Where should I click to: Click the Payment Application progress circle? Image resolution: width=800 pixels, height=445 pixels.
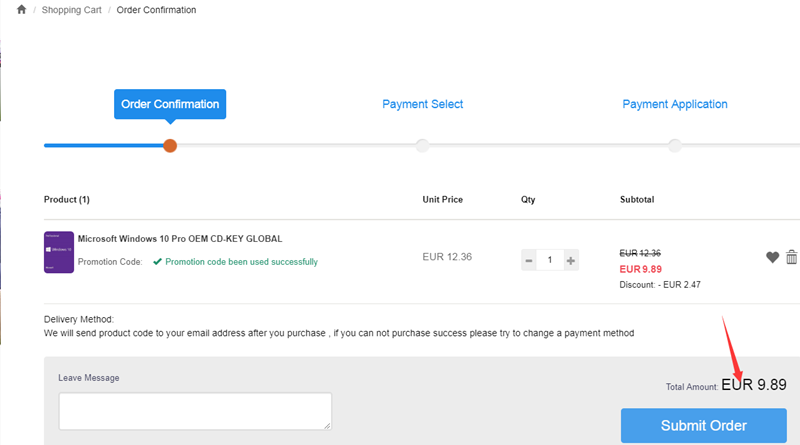[x=674, y=146]
